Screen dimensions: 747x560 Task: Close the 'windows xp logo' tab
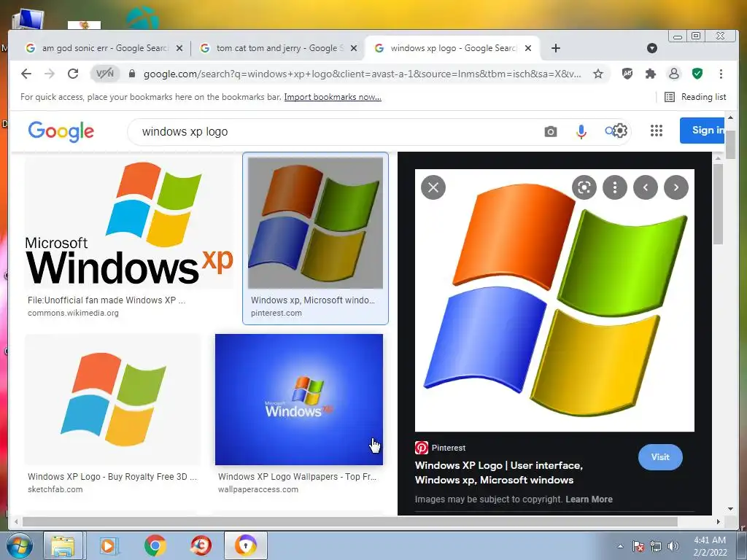(x=528, y=48)
